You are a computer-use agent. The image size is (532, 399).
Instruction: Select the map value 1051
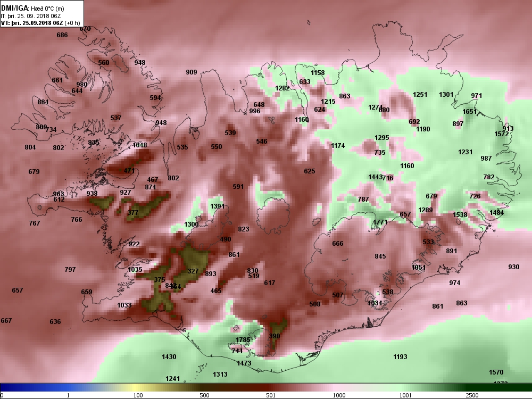click(419, 268)
